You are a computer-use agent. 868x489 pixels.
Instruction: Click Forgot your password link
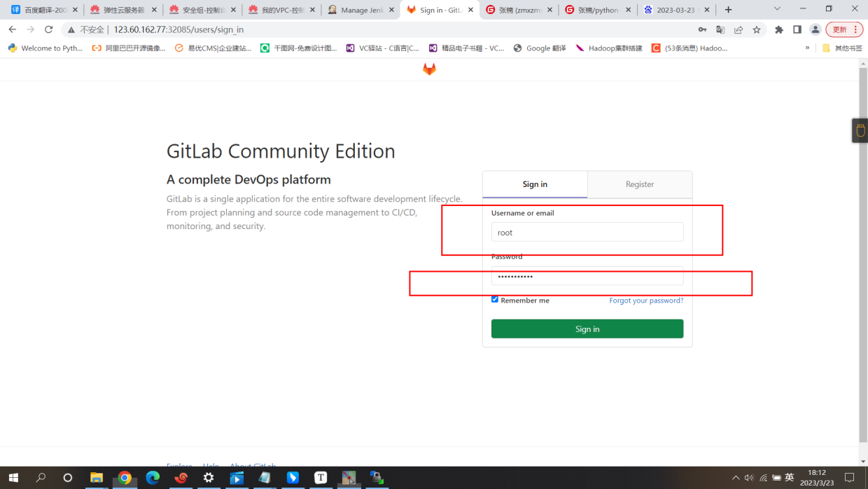[646, 301]
